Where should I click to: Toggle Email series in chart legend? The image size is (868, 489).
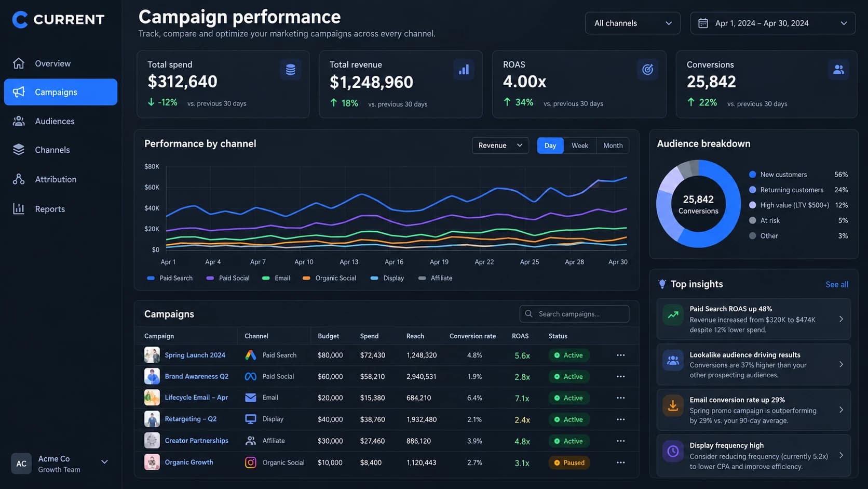coord(276,279)
